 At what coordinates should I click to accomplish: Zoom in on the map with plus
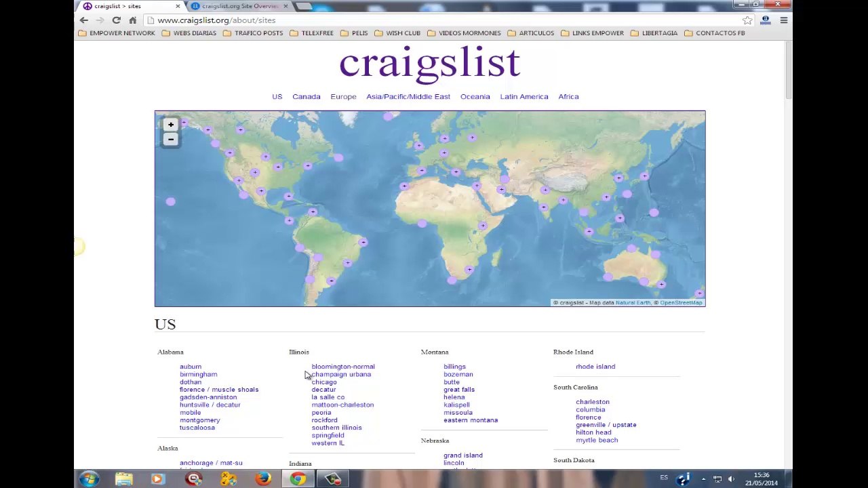[x=171, y=125]
